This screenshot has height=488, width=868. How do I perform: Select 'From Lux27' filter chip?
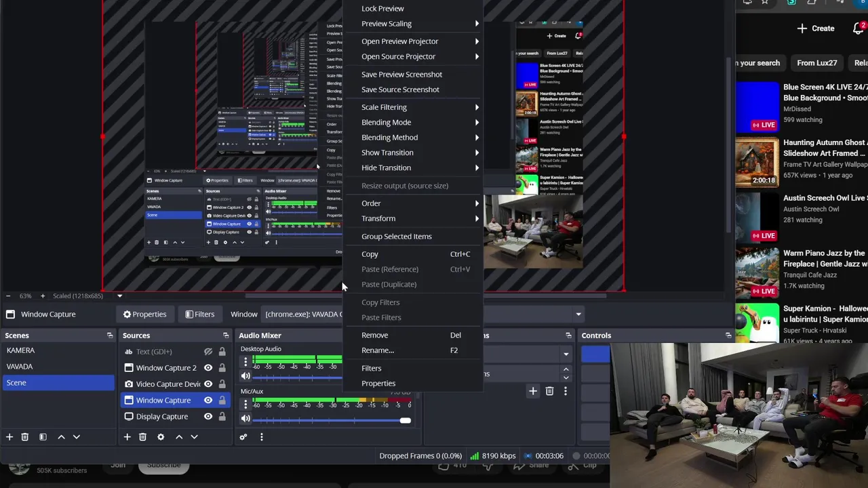pyautogui.click(x=816, y=63)
